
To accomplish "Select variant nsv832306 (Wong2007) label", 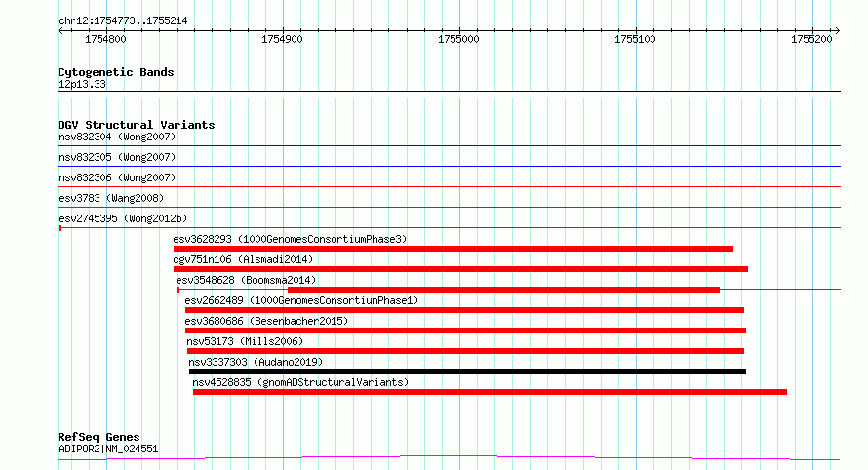I will tap(117, 177).
